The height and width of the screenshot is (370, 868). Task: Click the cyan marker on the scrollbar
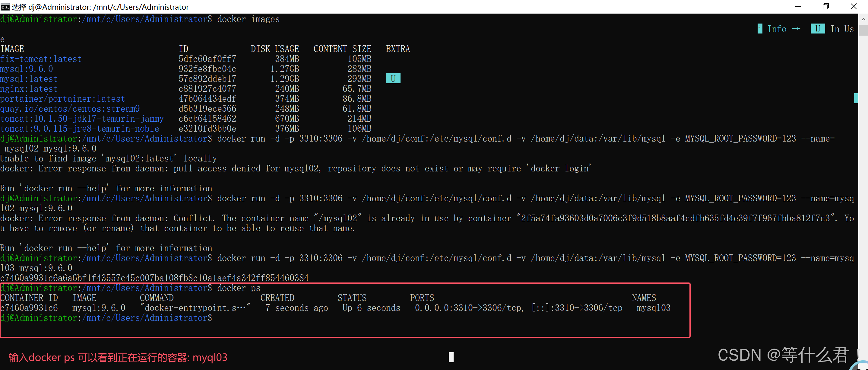coord(856,98)
